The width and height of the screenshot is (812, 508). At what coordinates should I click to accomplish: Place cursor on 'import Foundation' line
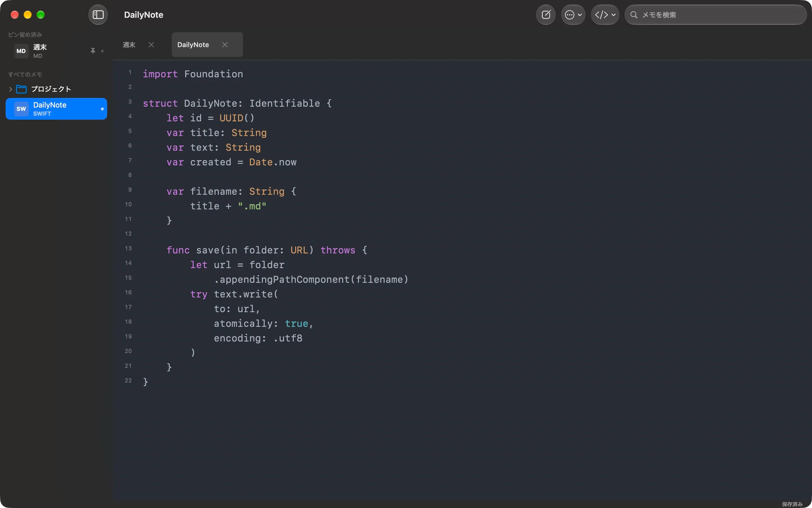point(193,74)
